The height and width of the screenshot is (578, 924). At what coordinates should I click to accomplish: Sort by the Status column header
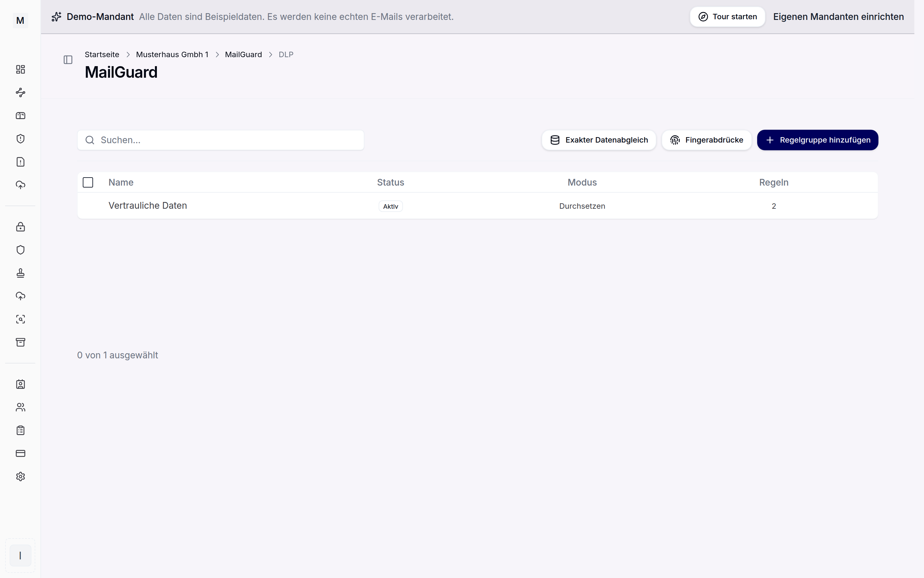[390, 182]
